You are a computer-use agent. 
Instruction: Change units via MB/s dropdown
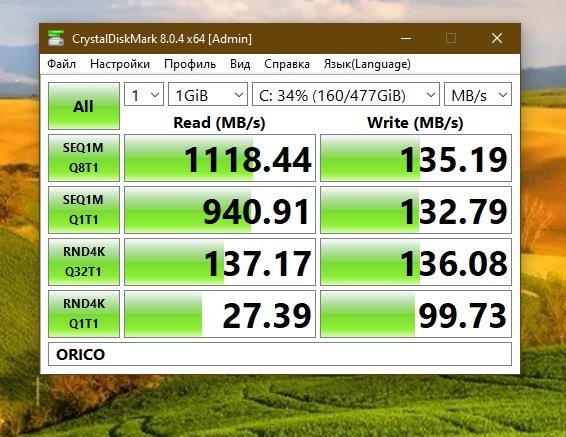[478, 95]
